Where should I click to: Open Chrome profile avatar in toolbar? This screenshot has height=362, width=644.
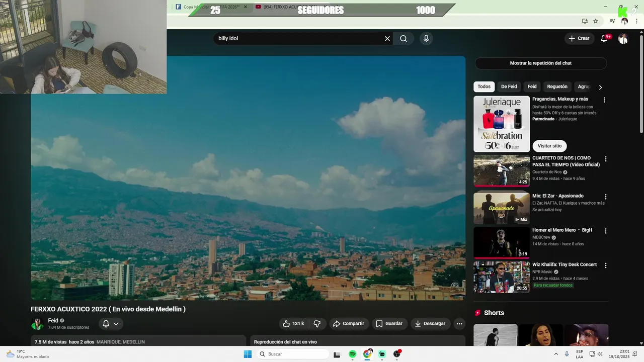[x=624, y=21]
